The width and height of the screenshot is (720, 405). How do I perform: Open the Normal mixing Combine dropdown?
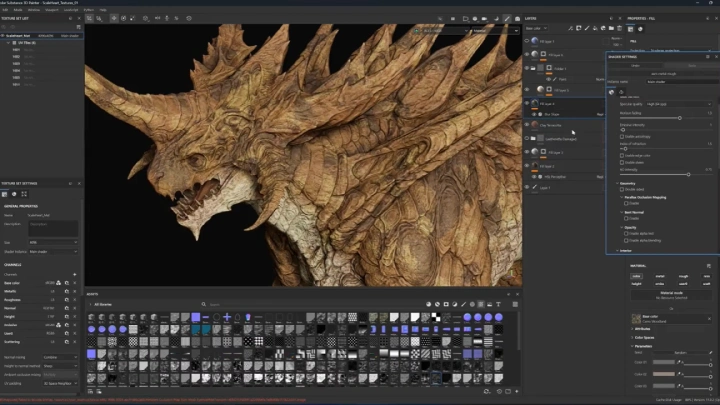pyautogui.click(x=60, y=357)
